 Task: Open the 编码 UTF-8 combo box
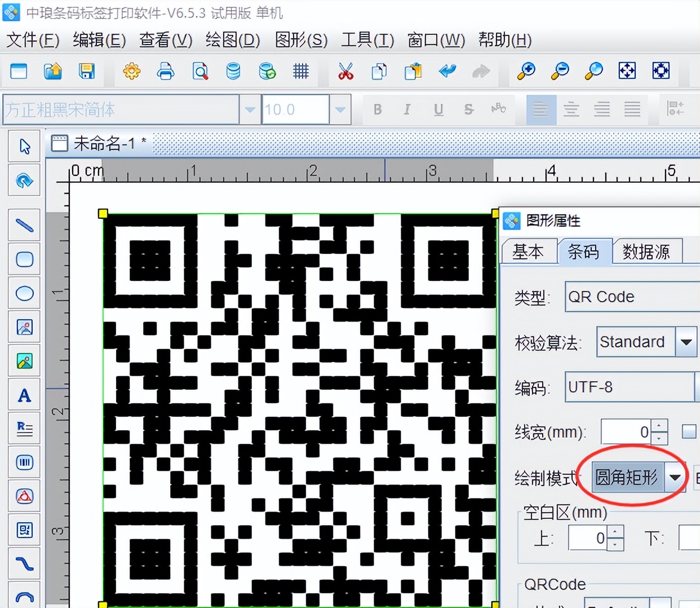[x=632, y=387]
